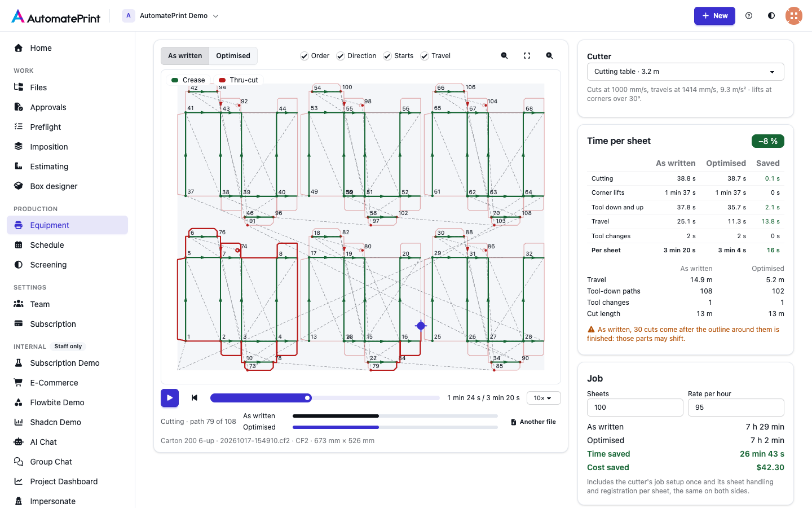Toggle dark mode contrast icon
This screenshot has width=812, height=508.
(x=771, y=16)
